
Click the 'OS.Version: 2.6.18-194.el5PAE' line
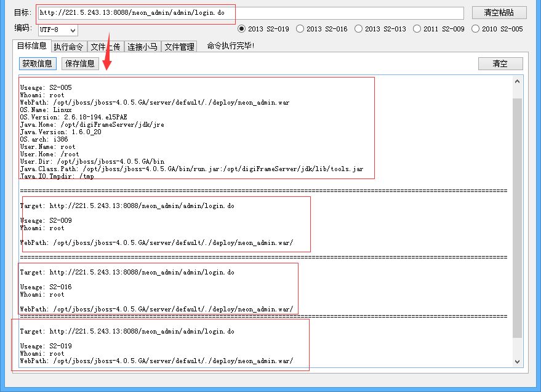click(73, 118)
